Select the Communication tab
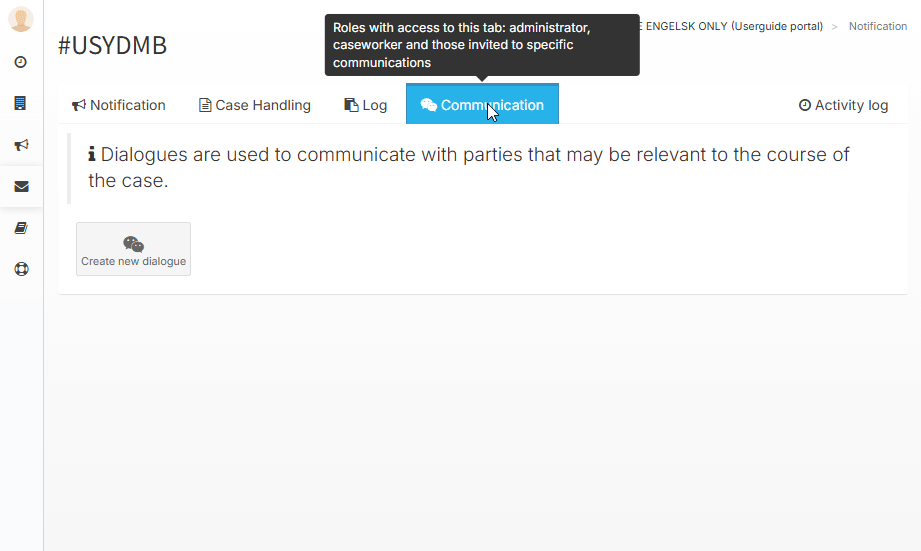The width and height of the screenshot is (921, 551). pyautogui.click(x=482, y=105)
